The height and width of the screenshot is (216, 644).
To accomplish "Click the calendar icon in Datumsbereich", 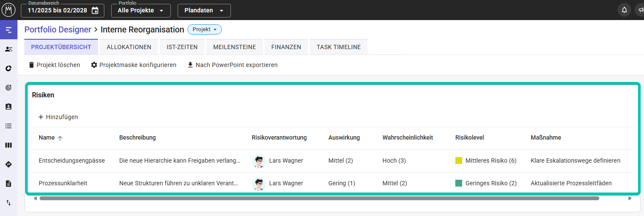I will click(95, 11).
